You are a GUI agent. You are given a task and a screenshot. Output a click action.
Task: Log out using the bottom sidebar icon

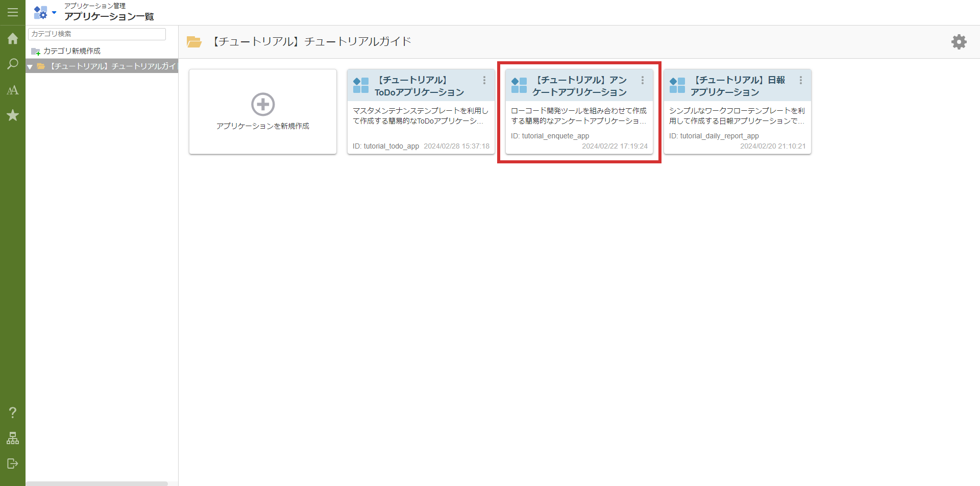tap(13, 464)
